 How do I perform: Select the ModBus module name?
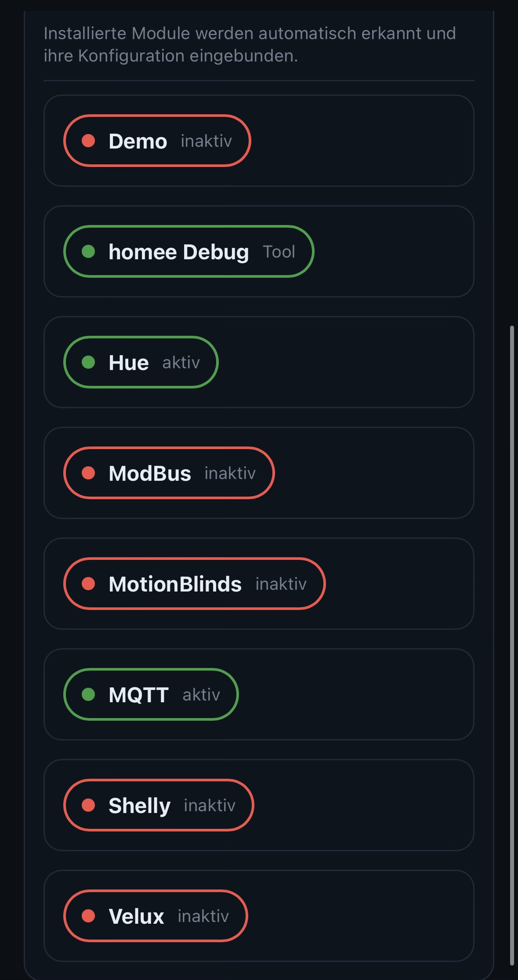(x=149, y=473)
